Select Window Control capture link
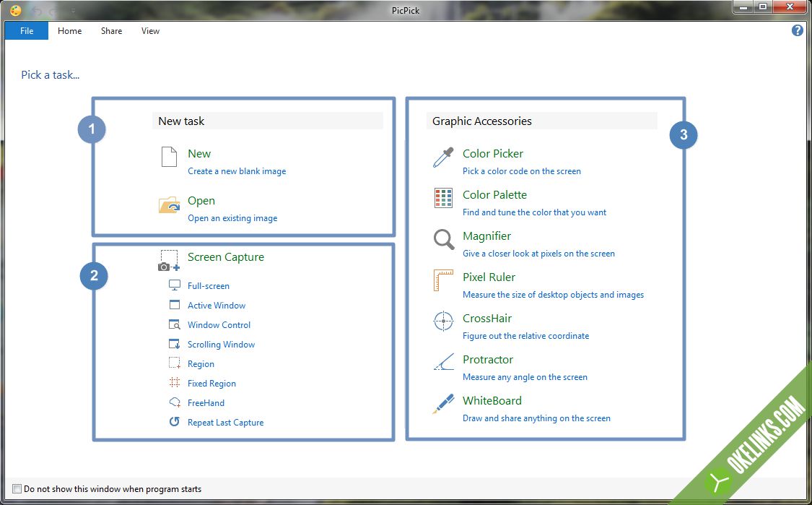Screen dimensions: 812x505 pyautogui.click(x=219, y=324)
